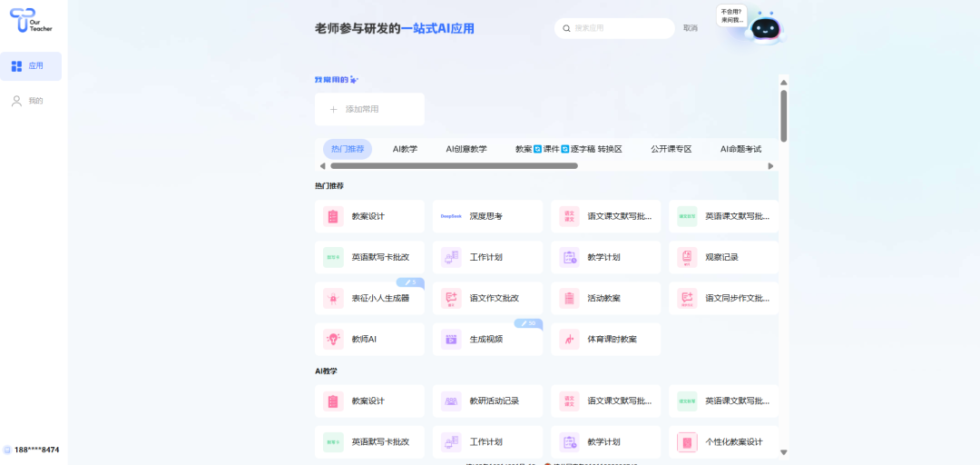
Task: Open the 观察记录 app
Action: pyautogui.click(x=724, y=257)
